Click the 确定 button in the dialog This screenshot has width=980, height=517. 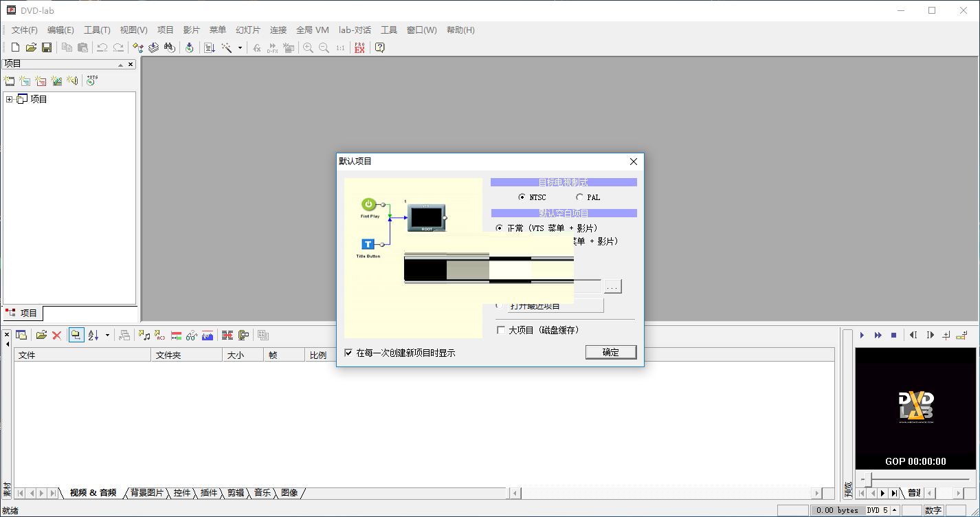pyautogui.click(x=611, y=352)
